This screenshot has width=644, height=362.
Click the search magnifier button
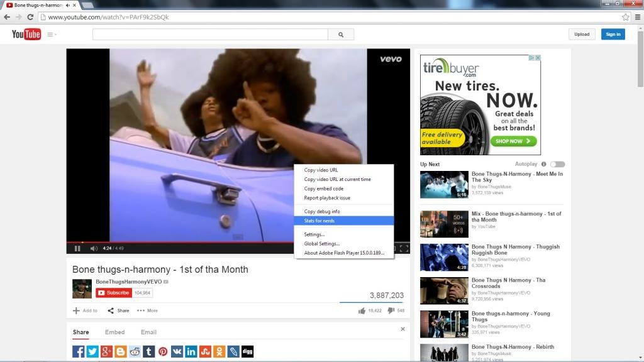click(x=341, y=35)
